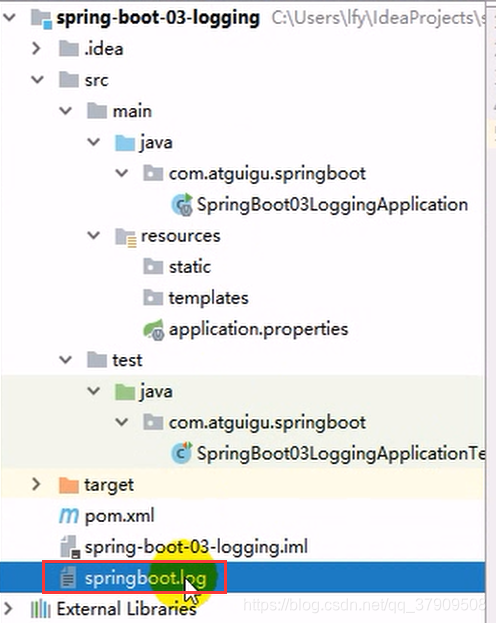The width and height of the screenshot is (496, 623).
Task: Select the .idea folder label
Action: point(104,49)
